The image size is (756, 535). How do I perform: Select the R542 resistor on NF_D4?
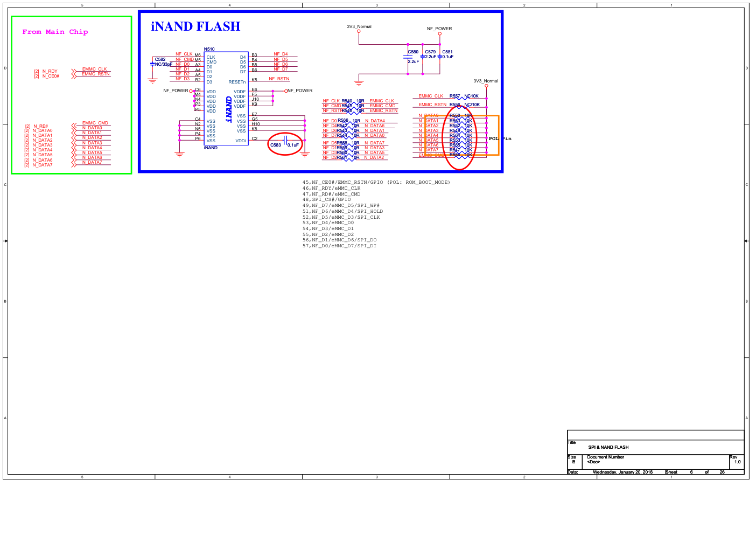348,128
